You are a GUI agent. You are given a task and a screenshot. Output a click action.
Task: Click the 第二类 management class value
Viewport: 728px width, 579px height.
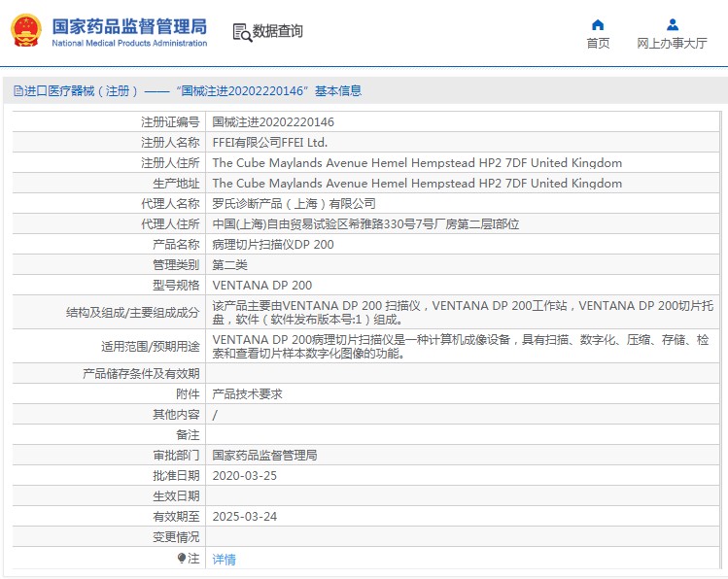(x=229, y=265)
